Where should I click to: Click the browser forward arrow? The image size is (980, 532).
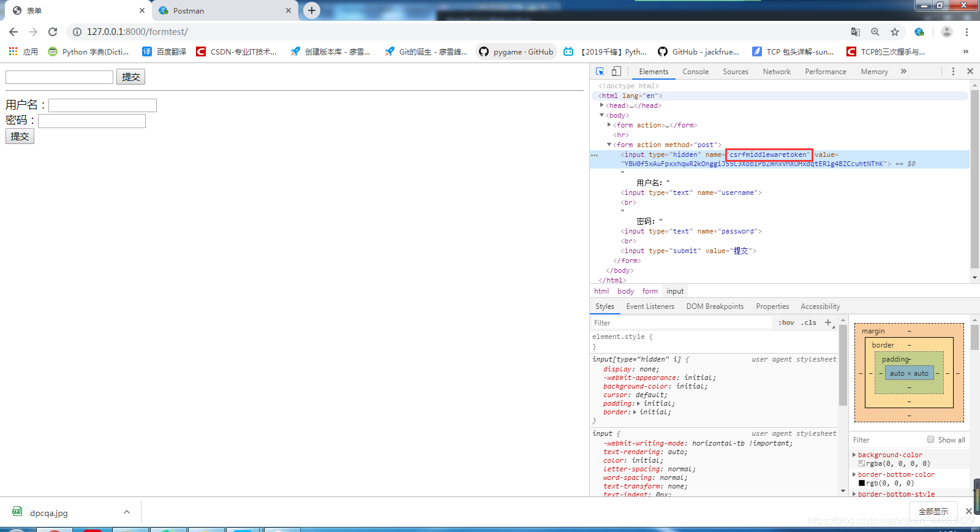point(33,32)
